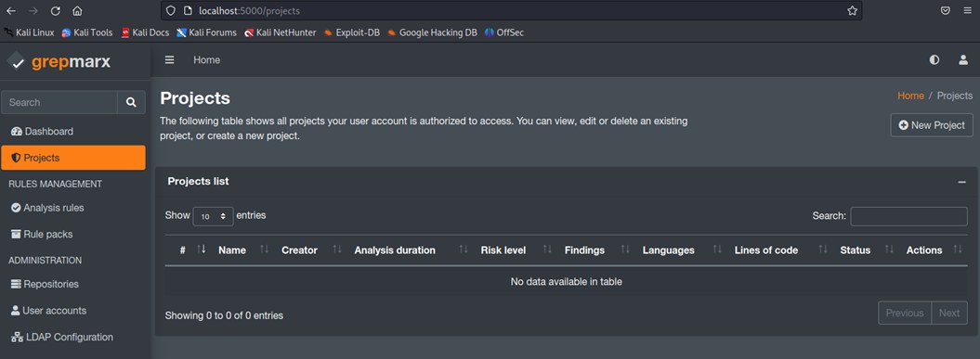This screenshot has width=980, height=359.
Task: Select Projects in the sidebar
Action: point(73,158)
